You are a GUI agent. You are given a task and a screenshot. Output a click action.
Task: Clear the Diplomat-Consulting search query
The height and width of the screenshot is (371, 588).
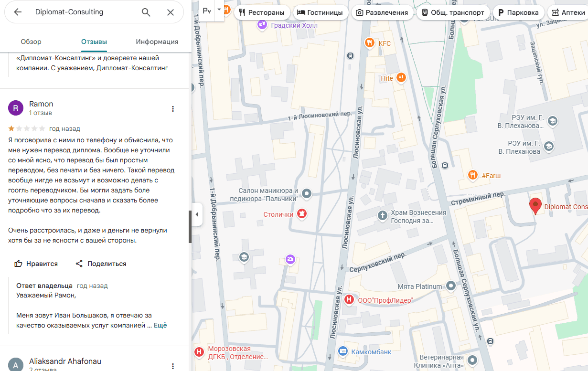tap(171, 12)
